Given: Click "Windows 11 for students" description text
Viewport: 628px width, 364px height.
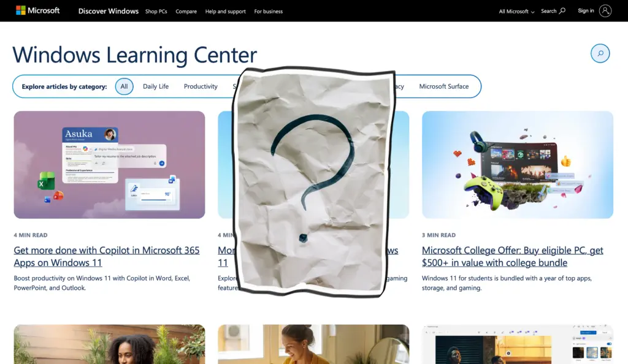Looking at the screenshot, I should click(507, 282).
